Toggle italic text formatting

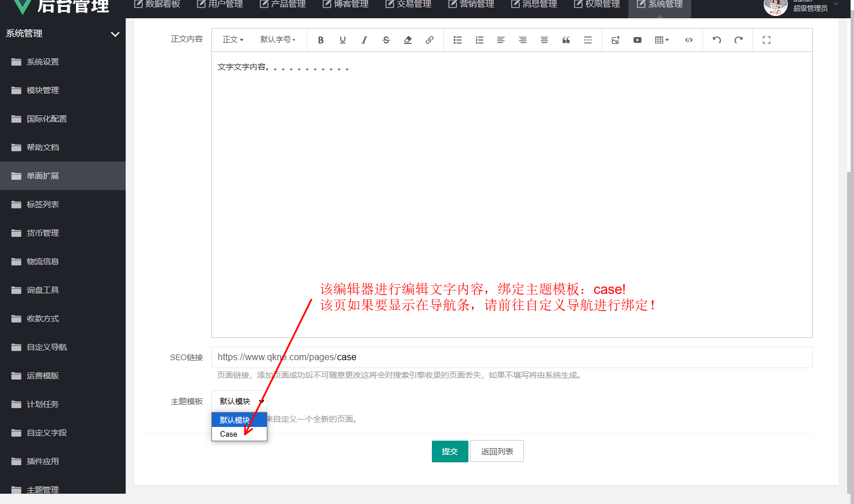(364, 40)
